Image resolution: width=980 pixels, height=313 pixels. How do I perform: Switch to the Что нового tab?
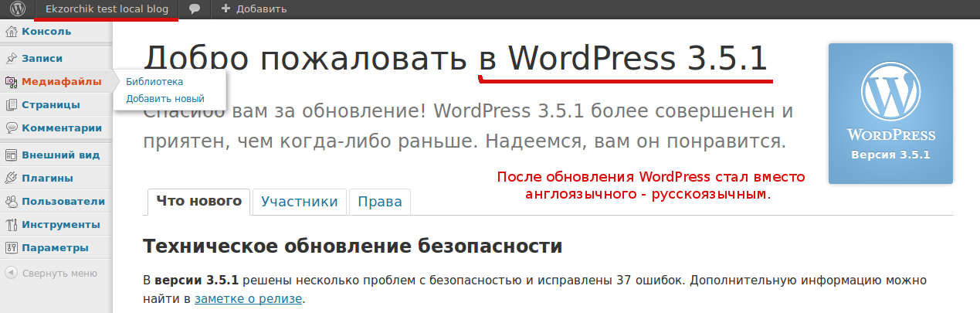(198, 202)
